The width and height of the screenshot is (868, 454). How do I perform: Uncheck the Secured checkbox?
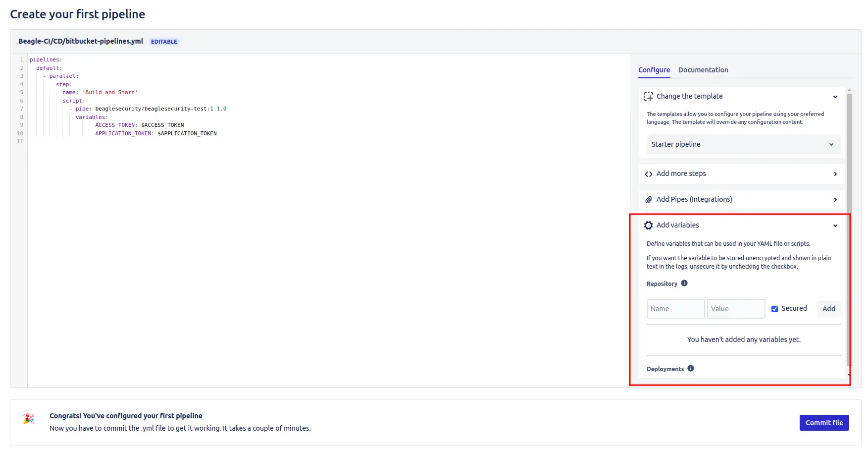point(774,309)
